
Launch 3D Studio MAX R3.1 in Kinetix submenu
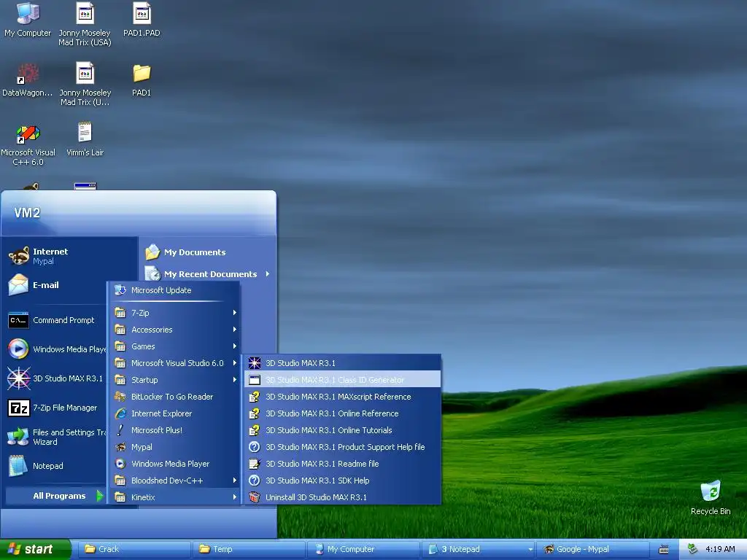coord(342,363)
